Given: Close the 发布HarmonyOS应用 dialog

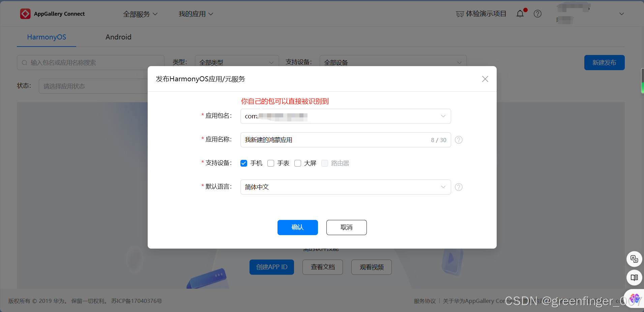Looking at the screenshot, I should pos(485,79).
